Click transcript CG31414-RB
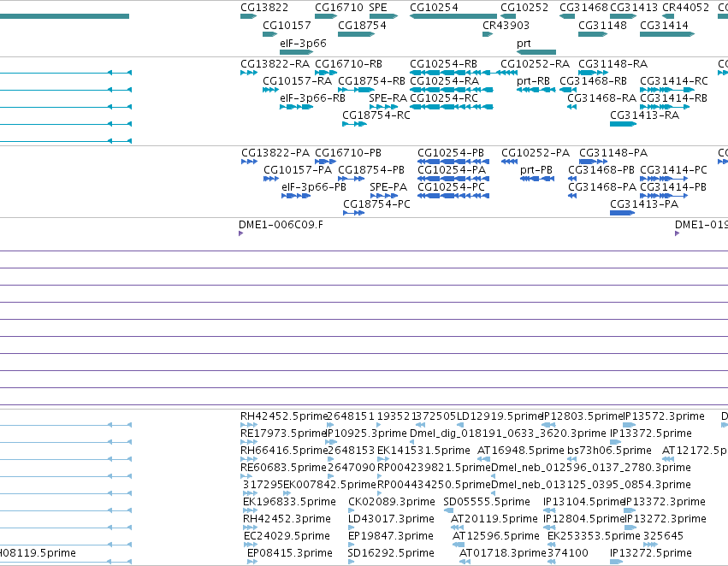 coord(673,97)
